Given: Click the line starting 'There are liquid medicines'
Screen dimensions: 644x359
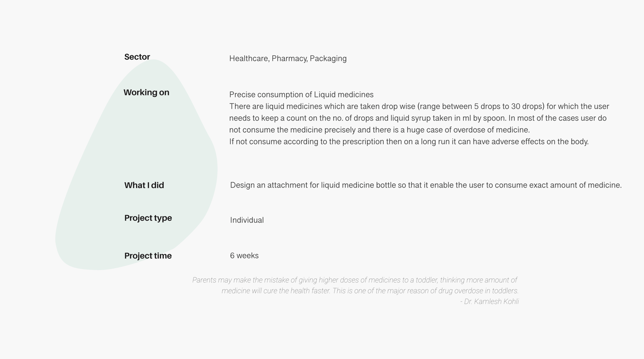Looking at the screenshot, I should click(x=419, y=107).
